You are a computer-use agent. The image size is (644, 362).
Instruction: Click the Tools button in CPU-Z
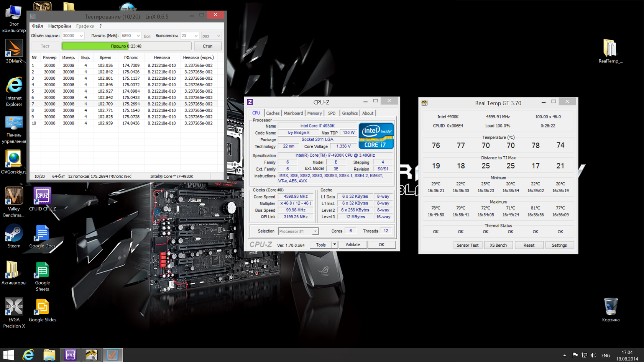tap(321, 244)
